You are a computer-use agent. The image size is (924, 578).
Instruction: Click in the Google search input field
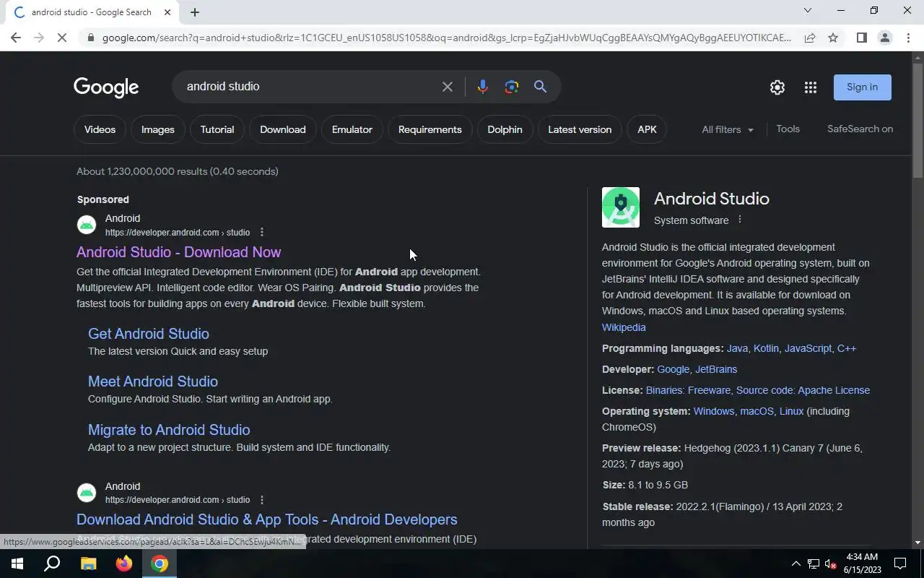click(307, 87)
